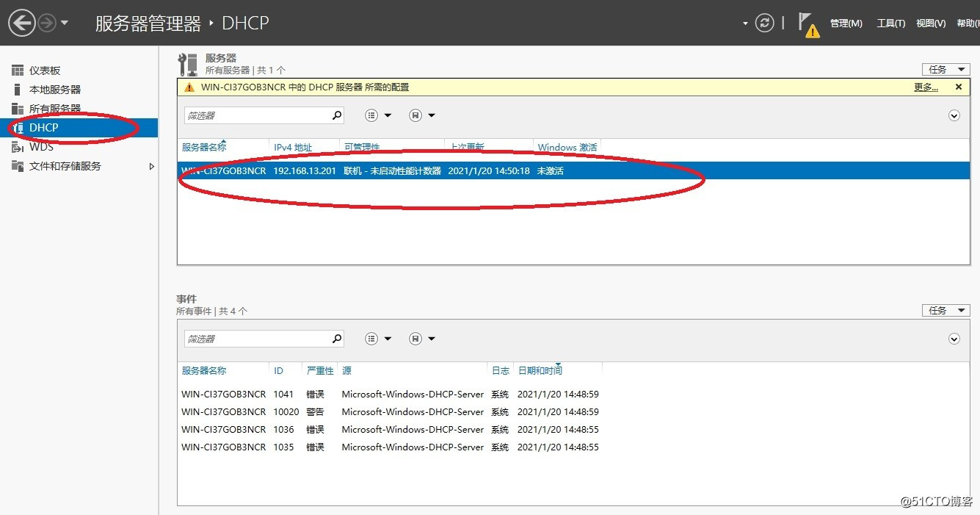Open the 视图(V) menu
980x515 pixels.
click(931, 24)
